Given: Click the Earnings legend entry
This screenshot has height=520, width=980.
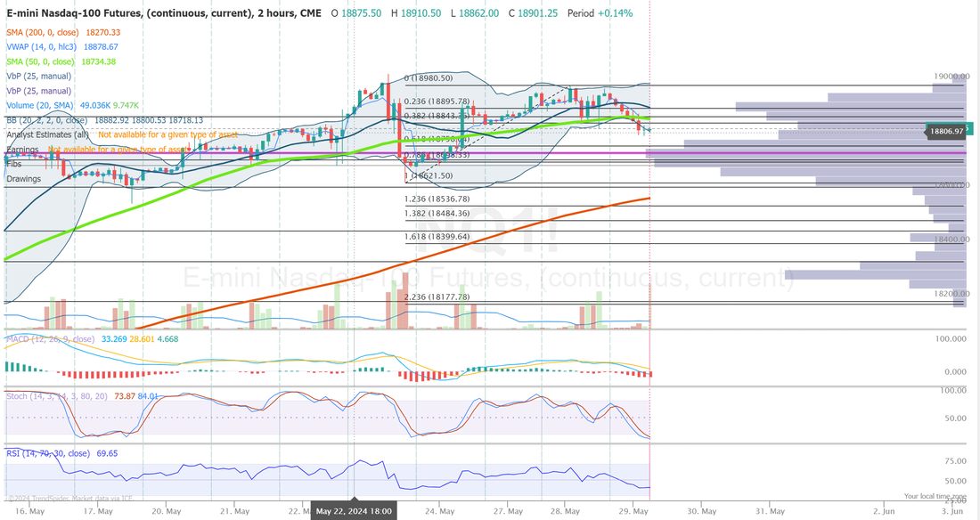Looking at the screenshot, I should (x=22, y=150).
